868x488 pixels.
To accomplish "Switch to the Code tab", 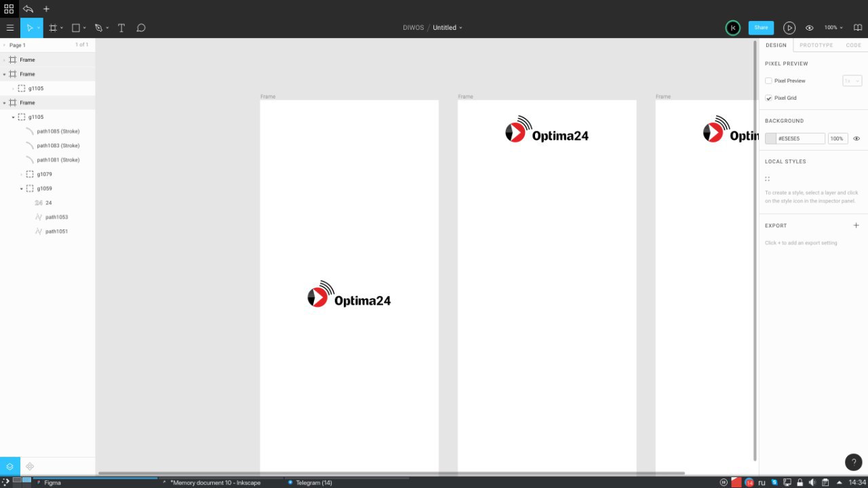I will pyautogui.click(x=853, y=45).
